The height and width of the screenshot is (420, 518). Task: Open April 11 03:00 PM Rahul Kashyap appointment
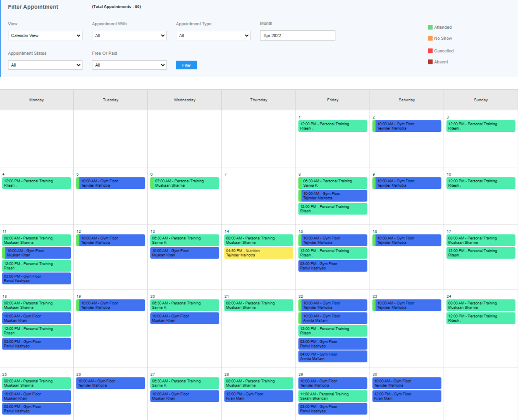coord(37,278)
